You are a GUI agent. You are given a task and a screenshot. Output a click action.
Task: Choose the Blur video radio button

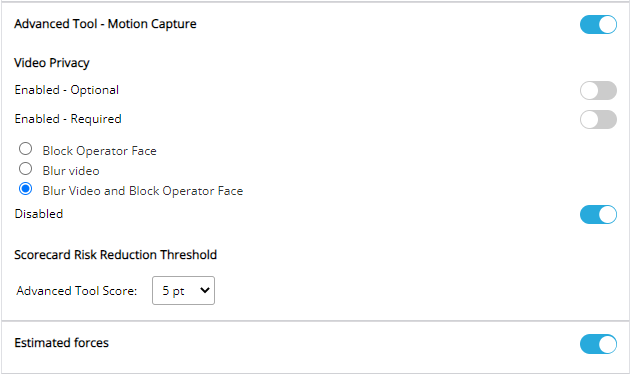[x=25, y=169]
